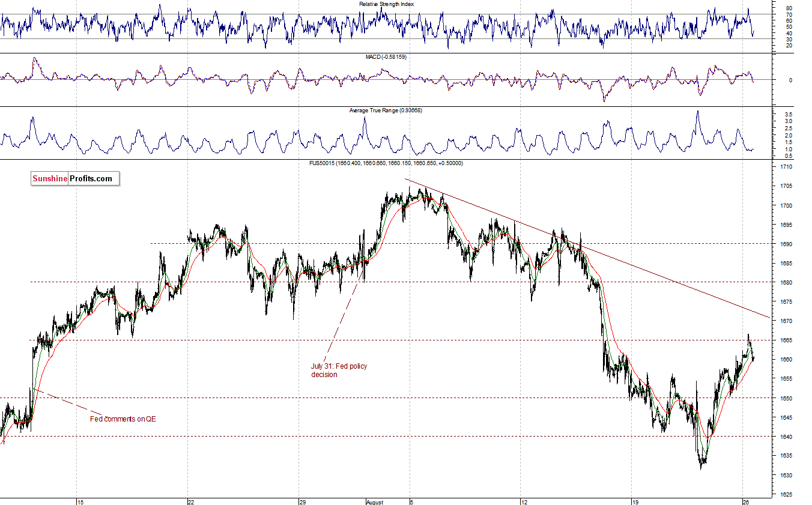Click the 1670 price axis label
This screenshot has height=505, width=812.
point(787,321)
